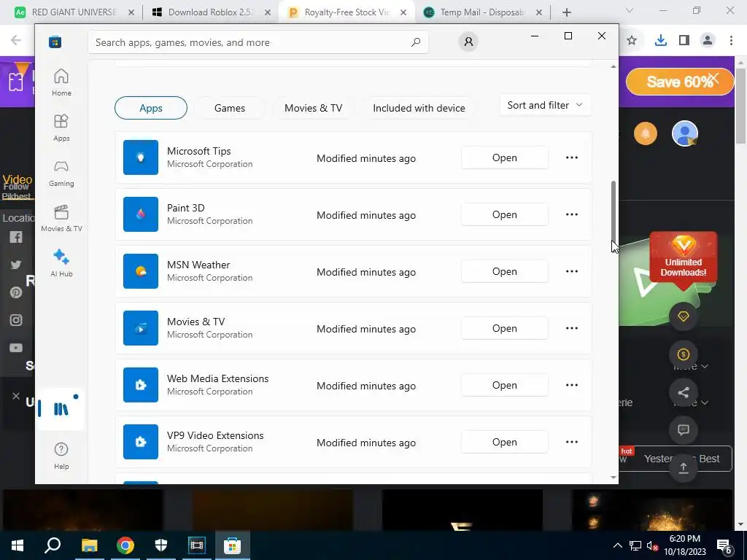Click the Store search input field
This screenshot has height=560, width=747.
[x=258, y=42]
